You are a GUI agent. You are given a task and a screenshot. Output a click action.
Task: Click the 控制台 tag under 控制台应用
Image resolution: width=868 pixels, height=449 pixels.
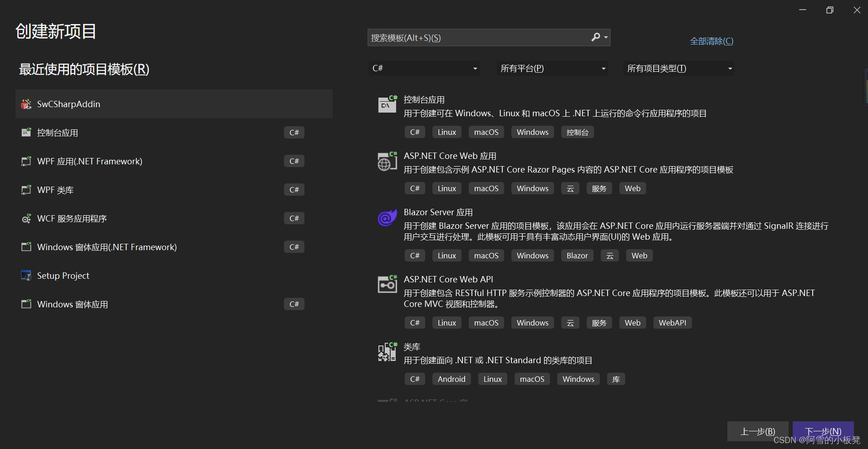tap(578, 132)
